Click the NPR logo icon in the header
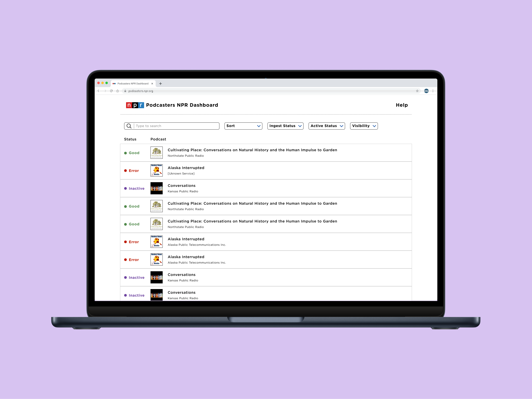 point(133,105)
